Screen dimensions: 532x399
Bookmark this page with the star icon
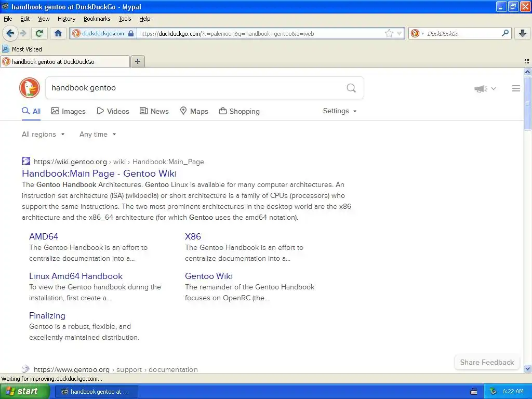tap(389, 33)
